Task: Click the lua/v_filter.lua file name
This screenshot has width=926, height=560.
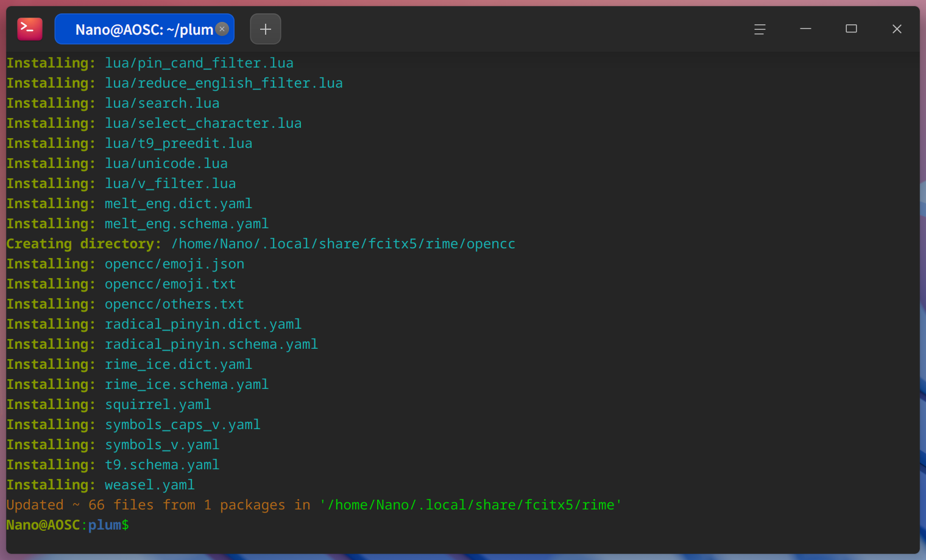Action: point(170,184)
